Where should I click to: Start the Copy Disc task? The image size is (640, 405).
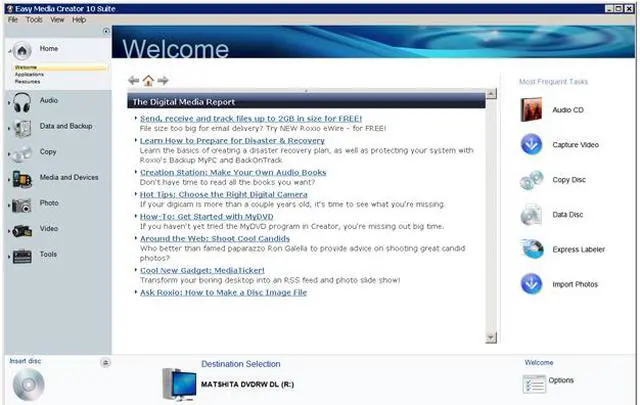coord(531,180)
